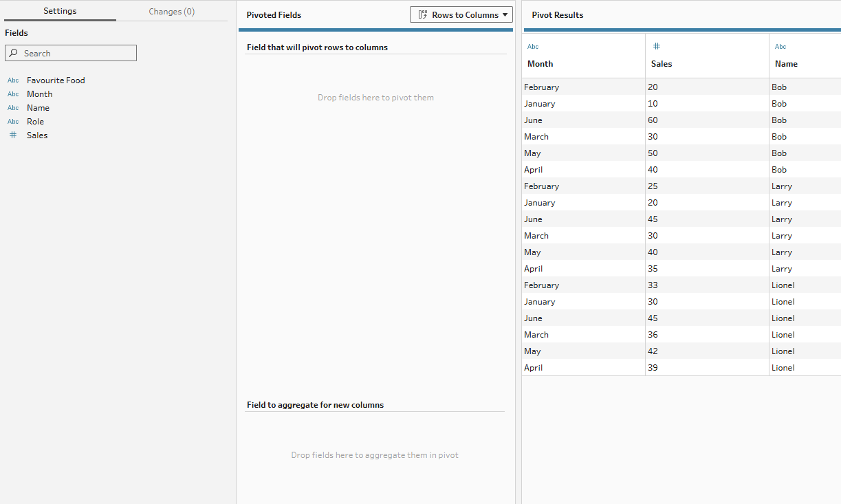Select the Favourite Food field in list

[x=56, y=80]
